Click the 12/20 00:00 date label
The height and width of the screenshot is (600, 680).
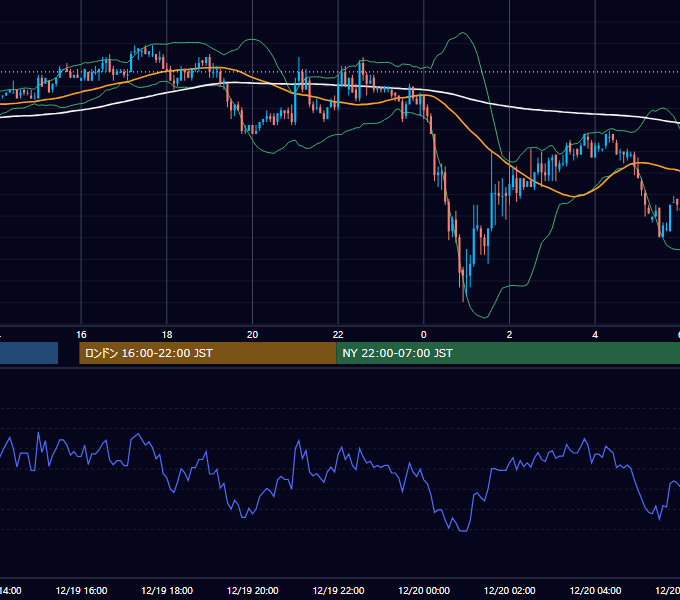(x=424, y=590)
